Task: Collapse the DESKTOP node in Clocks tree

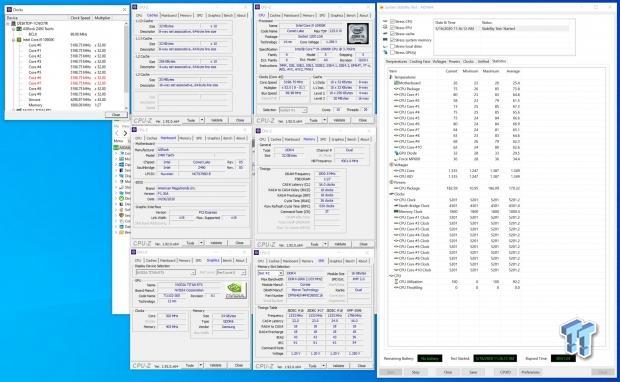Action: point(8,23)
